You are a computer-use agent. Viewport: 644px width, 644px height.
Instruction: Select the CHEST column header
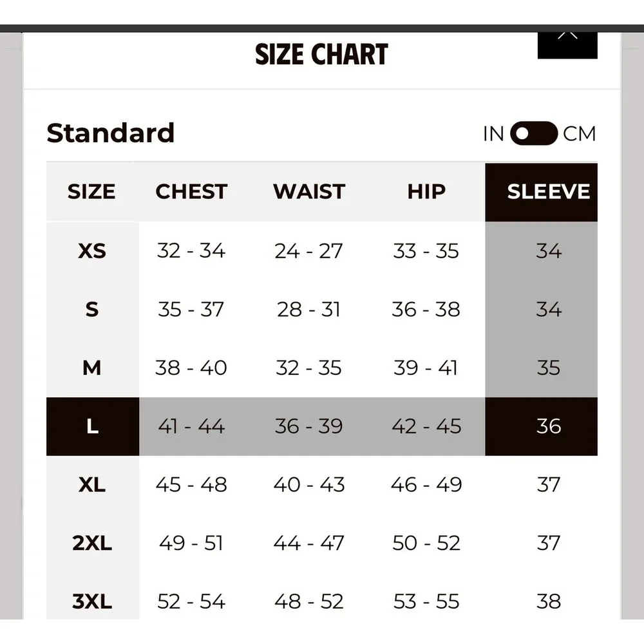(191, 192)
